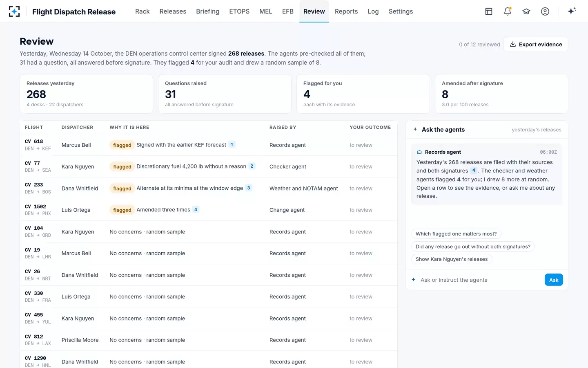
Task: Click evidence reference badge 4 on CV 1502
Action: click(196, 210)
